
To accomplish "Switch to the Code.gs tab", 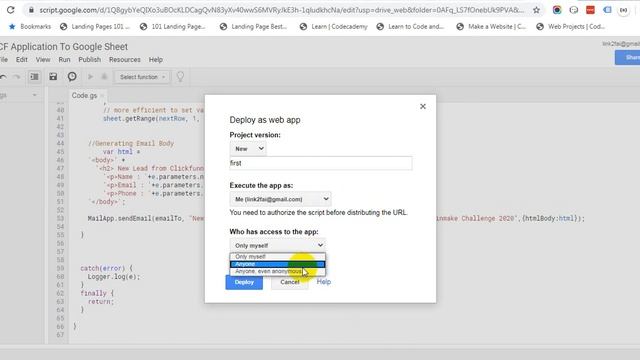I will pyautogui.click(x=84, y=96).
